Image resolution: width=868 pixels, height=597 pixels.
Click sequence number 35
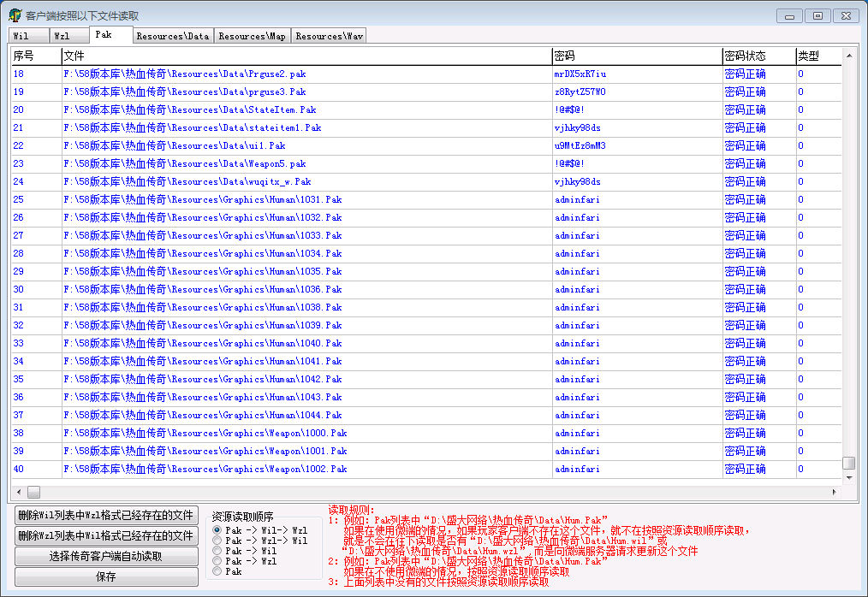coord(18,379)
